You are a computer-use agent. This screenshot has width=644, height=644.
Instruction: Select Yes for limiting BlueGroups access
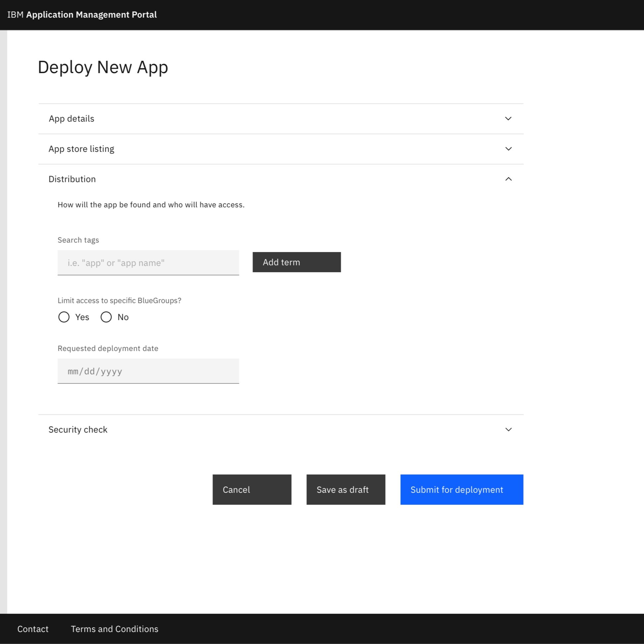pos(64,317)
